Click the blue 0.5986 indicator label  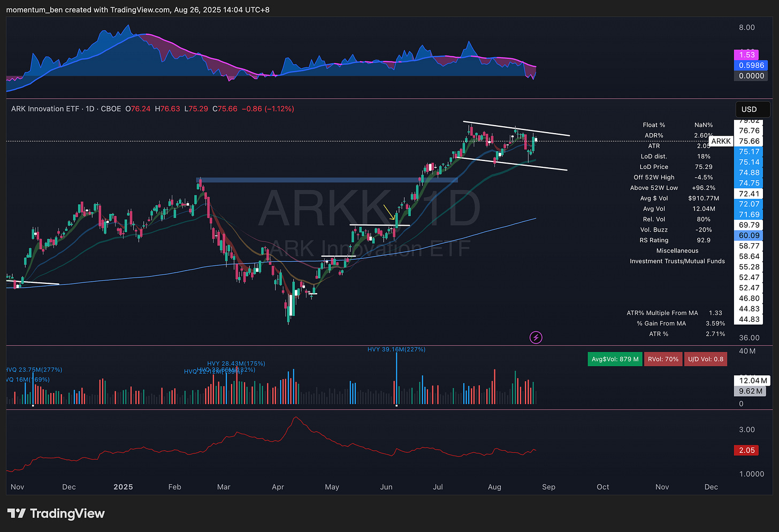tap(751, 65)
